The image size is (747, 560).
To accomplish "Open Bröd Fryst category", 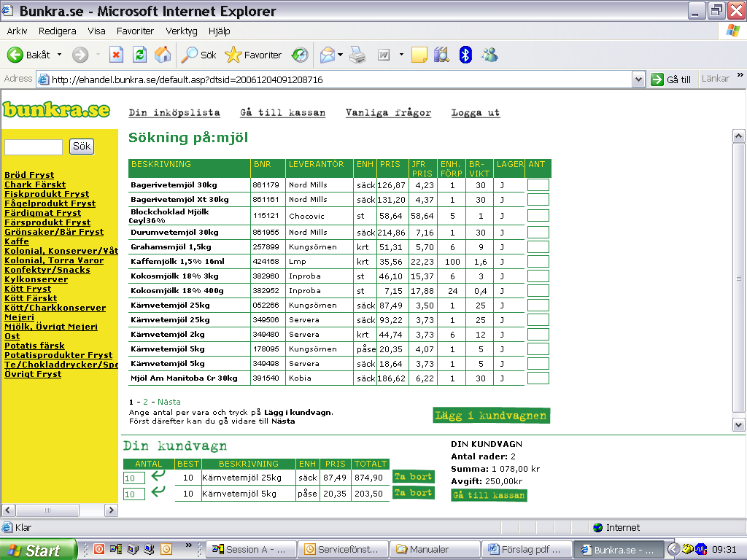I will point(29,175).
